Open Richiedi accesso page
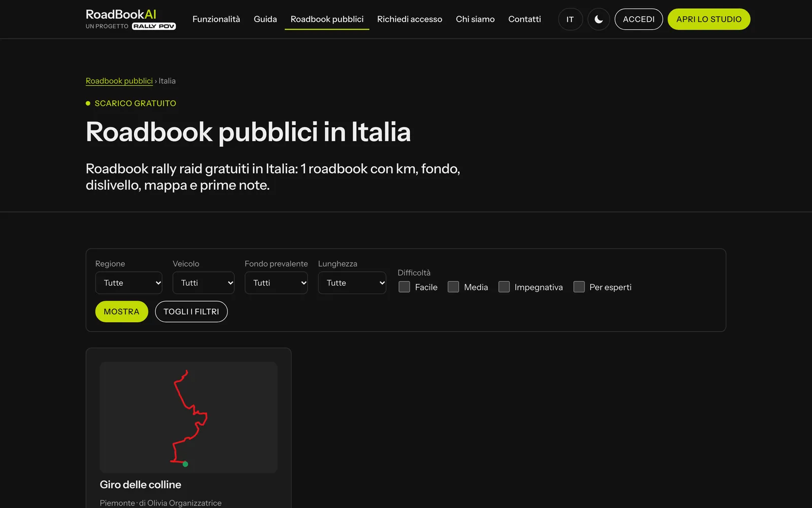Image resolution: width=812 pixels, height=508 pixels. [410, 19]
